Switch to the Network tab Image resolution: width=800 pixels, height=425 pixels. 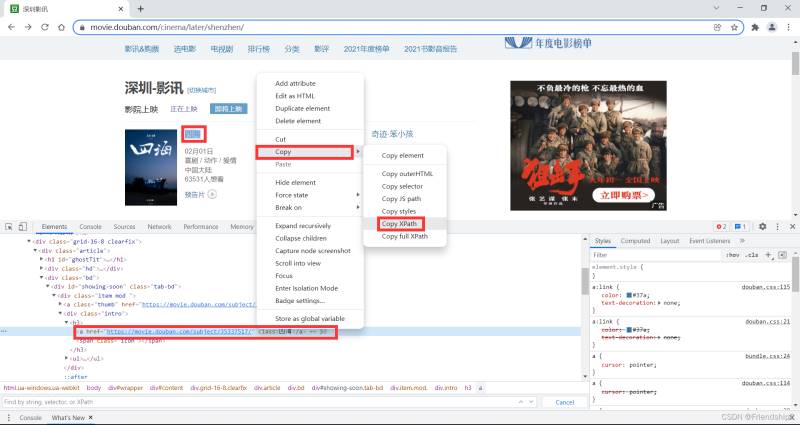click(160, 227)
